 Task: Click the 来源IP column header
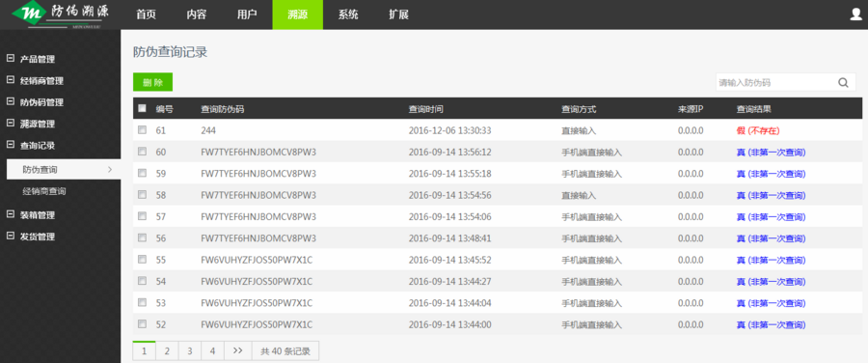pos(691,109)
